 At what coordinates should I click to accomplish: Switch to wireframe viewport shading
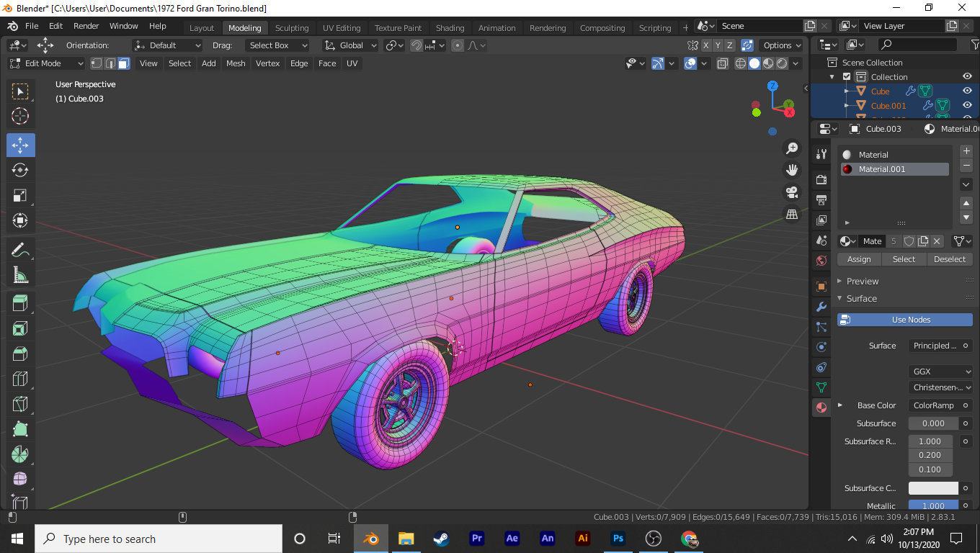point(741,63)
